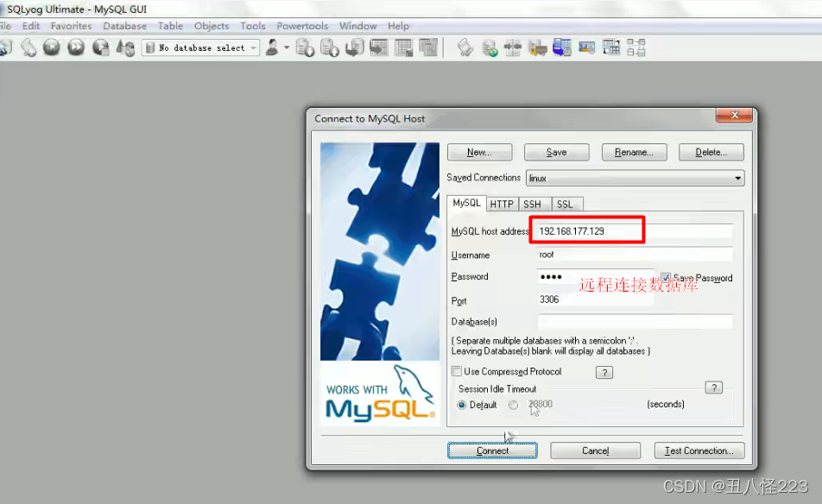Select the custom timeout radio button
Image resolution: width=822 pixels, height=504 pixels.
pyautogui.click(x=513, y=405)
